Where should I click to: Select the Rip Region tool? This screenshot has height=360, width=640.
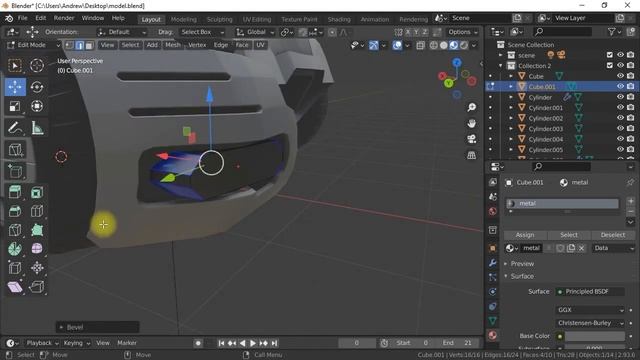[x=37, y=287]
